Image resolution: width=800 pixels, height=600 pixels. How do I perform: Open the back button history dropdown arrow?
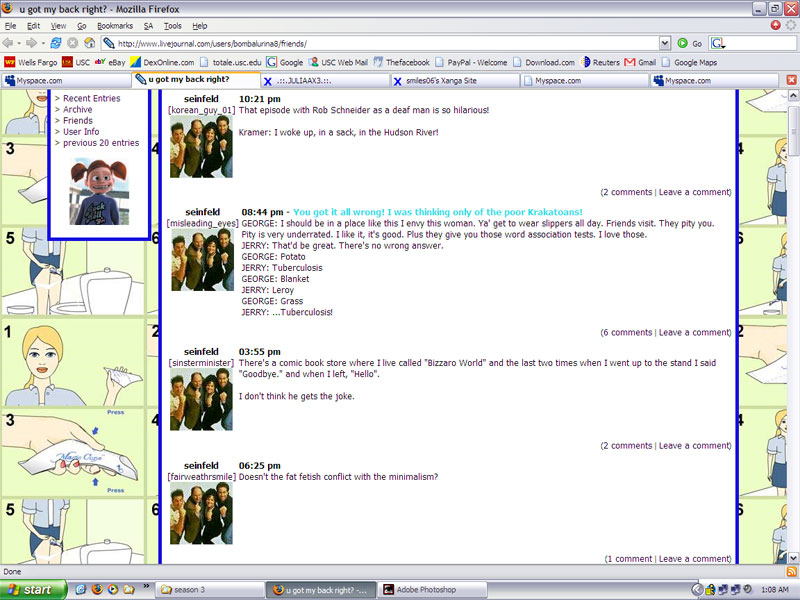click(x=19, y=43)
